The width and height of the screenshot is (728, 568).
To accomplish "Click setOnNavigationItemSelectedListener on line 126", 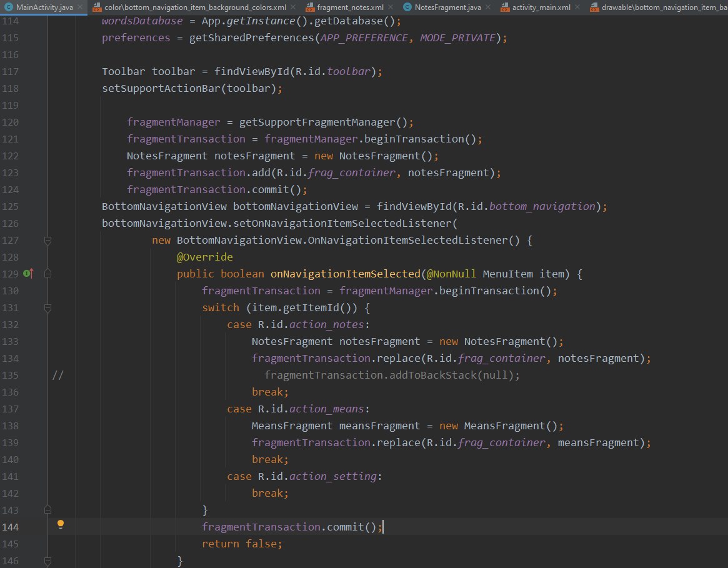I will click(342, 224).
